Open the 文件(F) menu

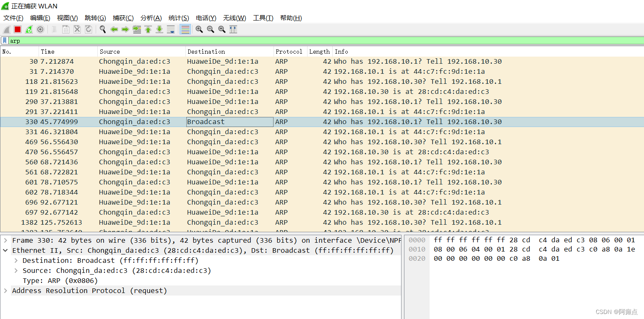(13, 18)
